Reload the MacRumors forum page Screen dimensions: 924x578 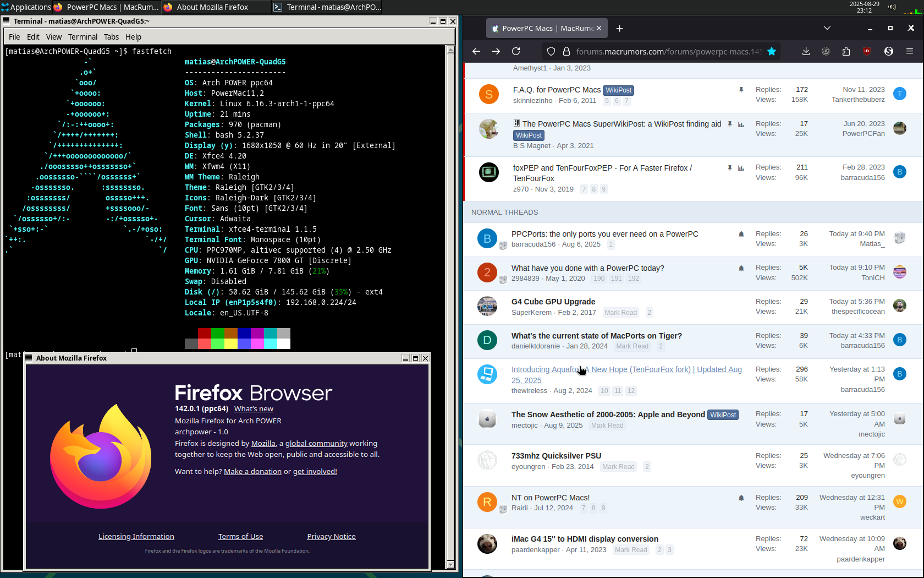516,51
